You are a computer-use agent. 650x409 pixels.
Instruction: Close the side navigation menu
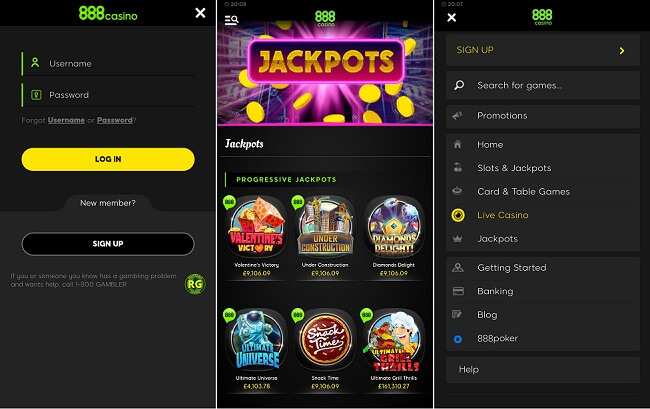pyautogui.click(x=452, y=17)
